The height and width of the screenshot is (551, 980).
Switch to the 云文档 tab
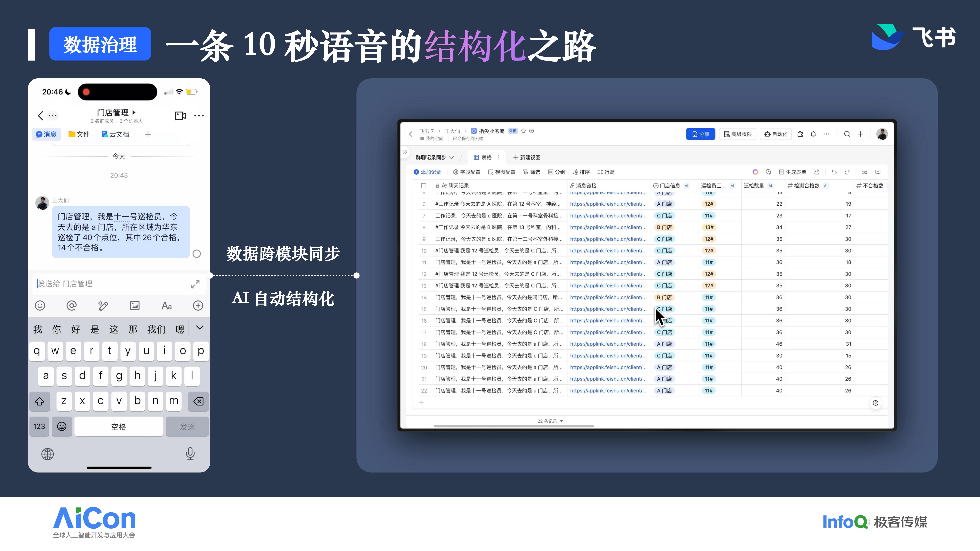coord(116,134)
